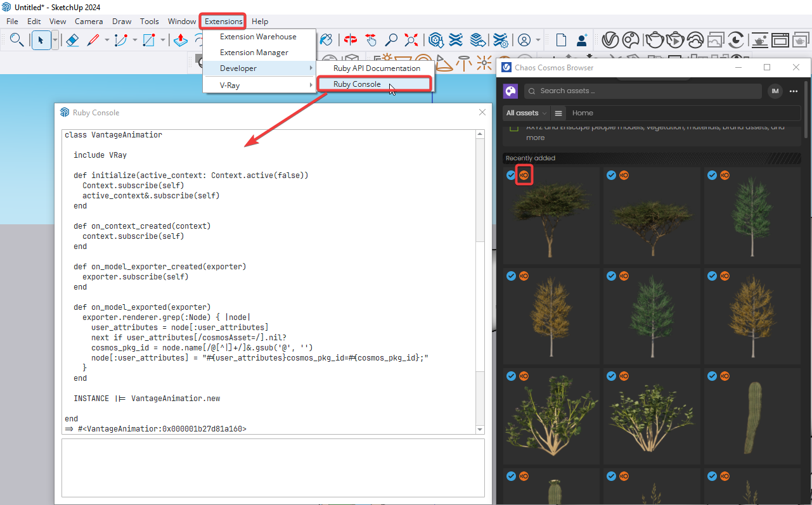The height and width of the screenshot is (505, 812).
Task: Click the Cosmos category list hamburger button
Action: 558,113
